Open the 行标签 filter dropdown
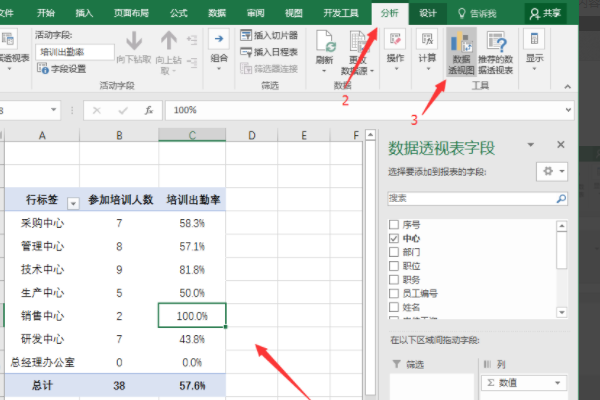Viewport: 600px width, 400px height. pyautogui.click(x=71, y=201)
